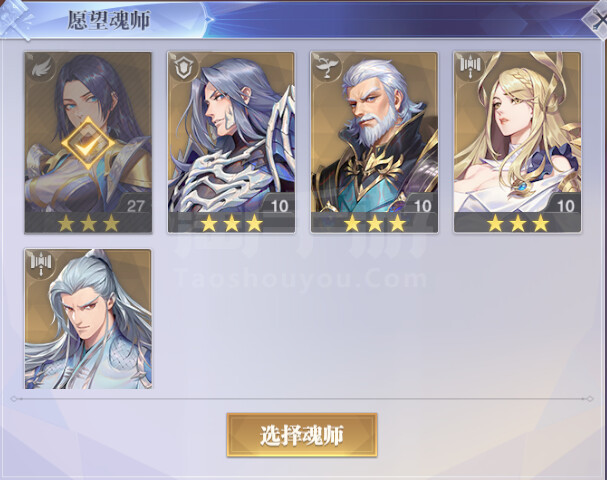The width and height of the screenshot is (607, 480).
Task: Uncheck the golden checkmark on selected card
Action: (x=88, y=144)
